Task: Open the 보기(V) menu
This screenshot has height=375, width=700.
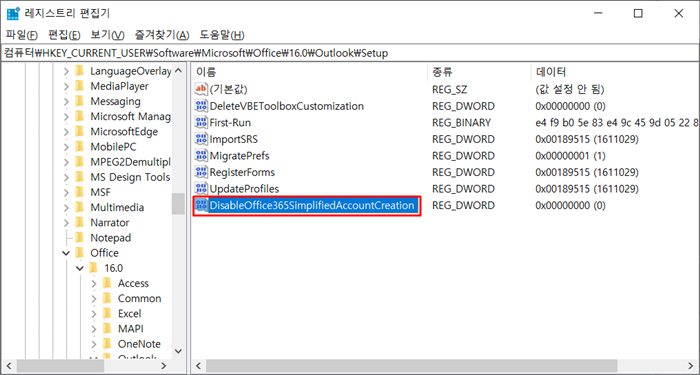Action: pyautogui.click(x=107, y=35)
